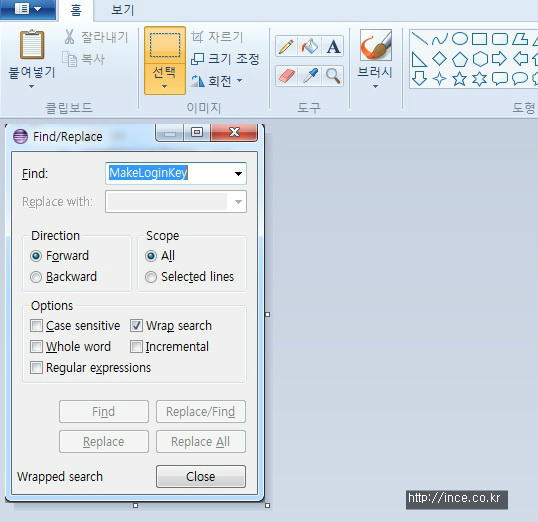Choose the Curve shape
The image size is (538, 522).
[440, 39]
